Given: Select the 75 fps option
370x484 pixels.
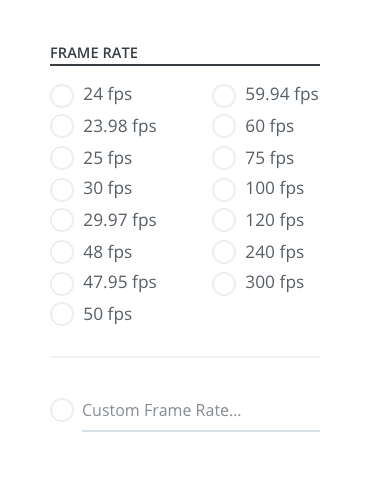Looking at the screenshot, I should pyautogui.click(x=224, y=158).
